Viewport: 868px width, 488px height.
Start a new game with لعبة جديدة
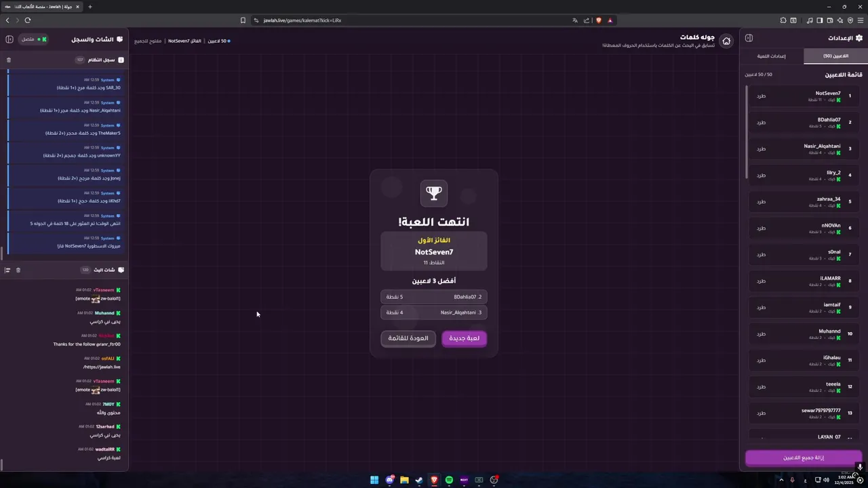point(465,338)
